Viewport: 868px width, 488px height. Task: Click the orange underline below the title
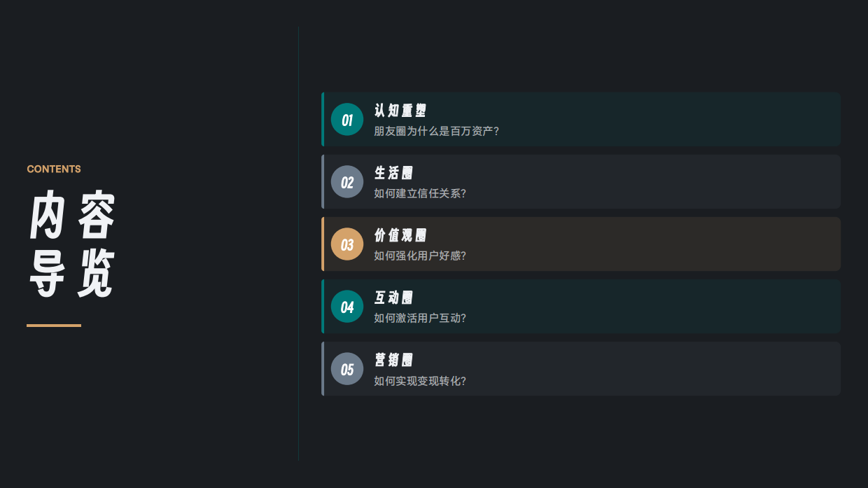(x=54, y=326)
